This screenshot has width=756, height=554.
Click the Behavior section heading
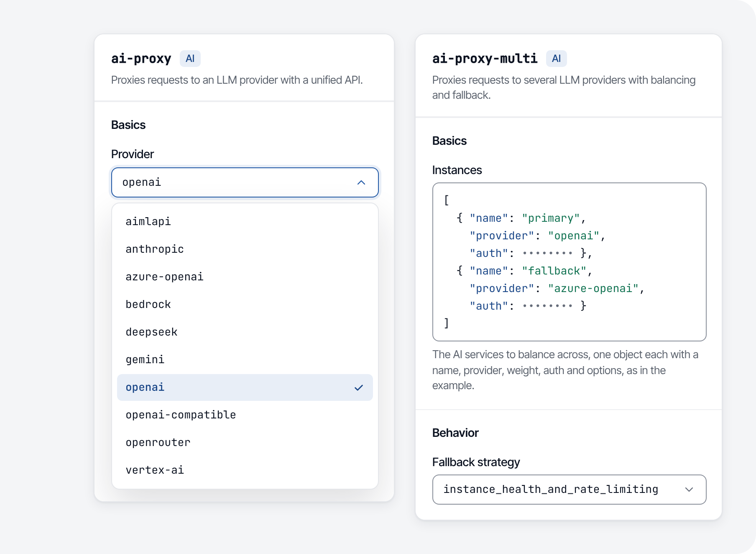(x=455, y=433)
